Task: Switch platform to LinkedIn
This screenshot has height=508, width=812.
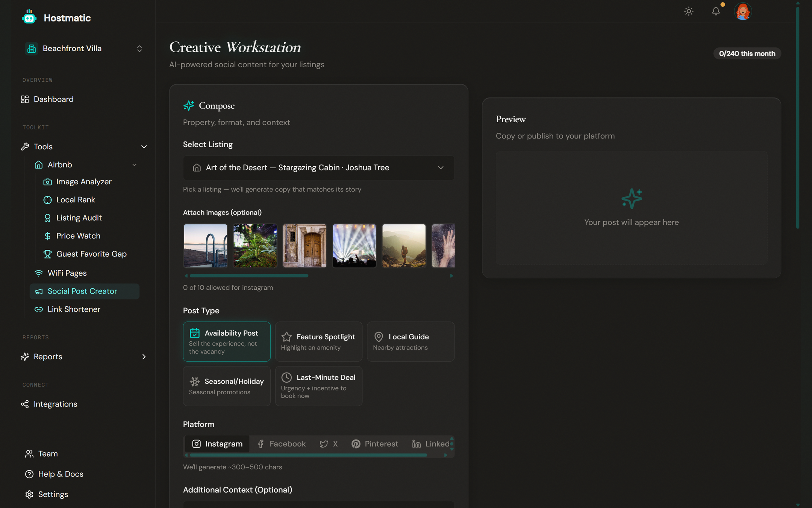Action: click(431, 444)
